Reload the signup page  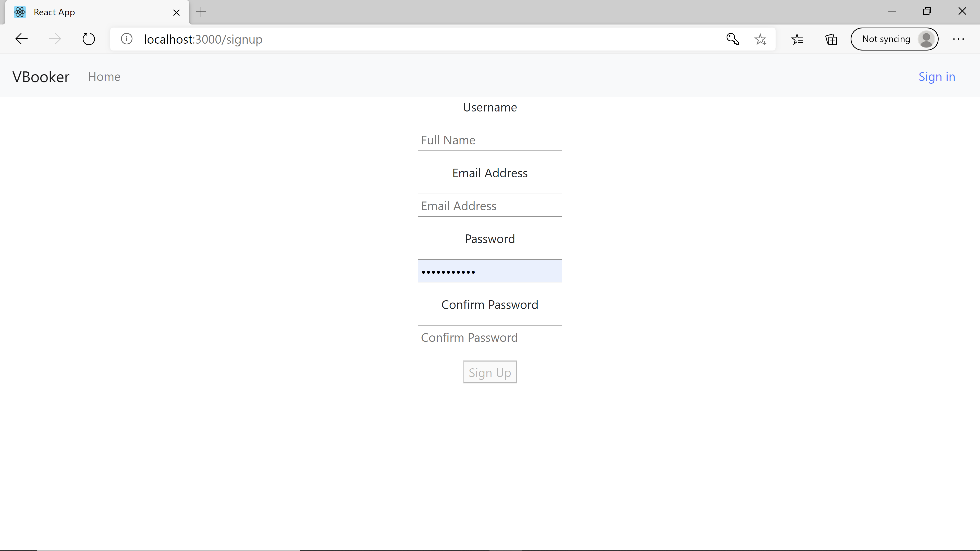[x=89, y=39]
